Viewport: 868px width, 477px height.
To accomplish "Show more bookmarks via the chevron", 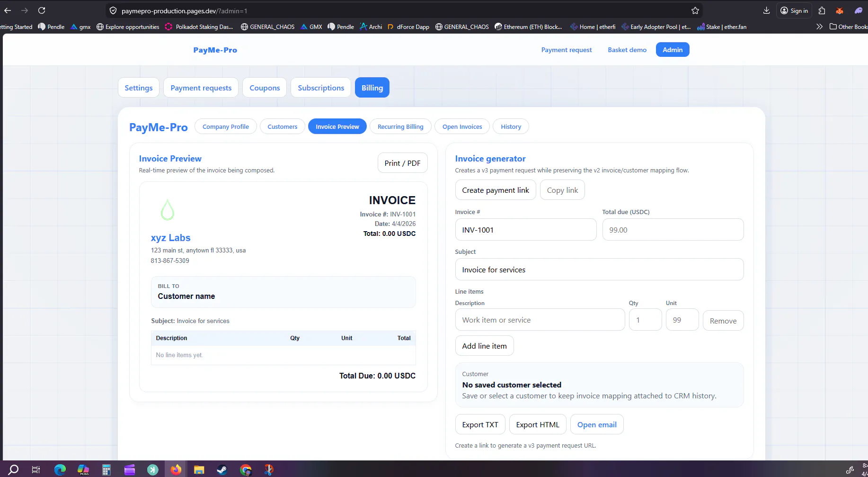I will pos(819,27).
